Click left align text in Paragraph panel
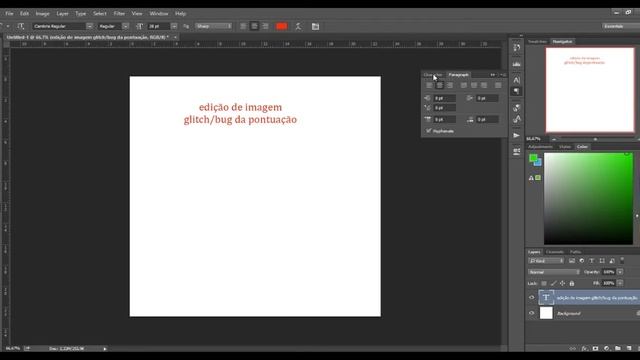The height and width of the screenshot is (360, 640). pos(429,85)
